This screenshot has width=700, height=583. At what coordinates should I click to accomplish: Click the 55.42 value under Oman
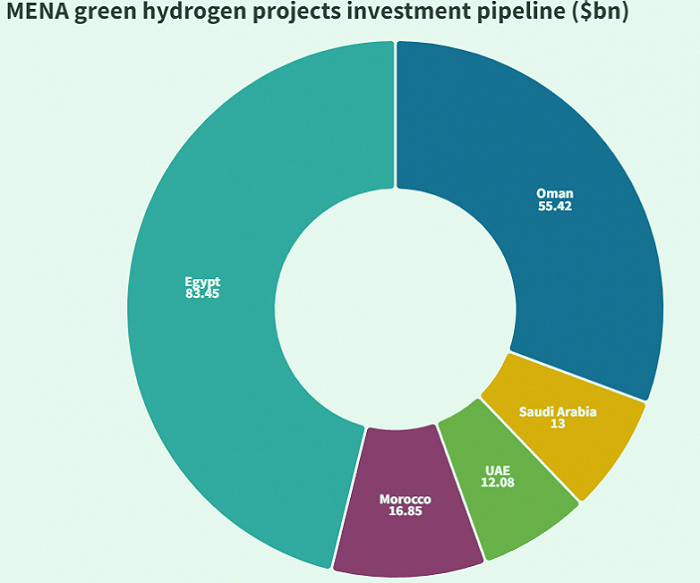click(x=554, y=206)
